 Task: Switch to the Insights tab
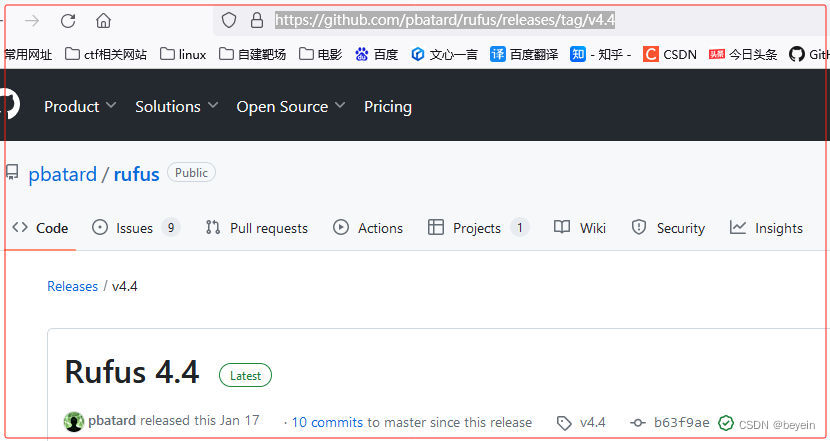click(765, 228)
